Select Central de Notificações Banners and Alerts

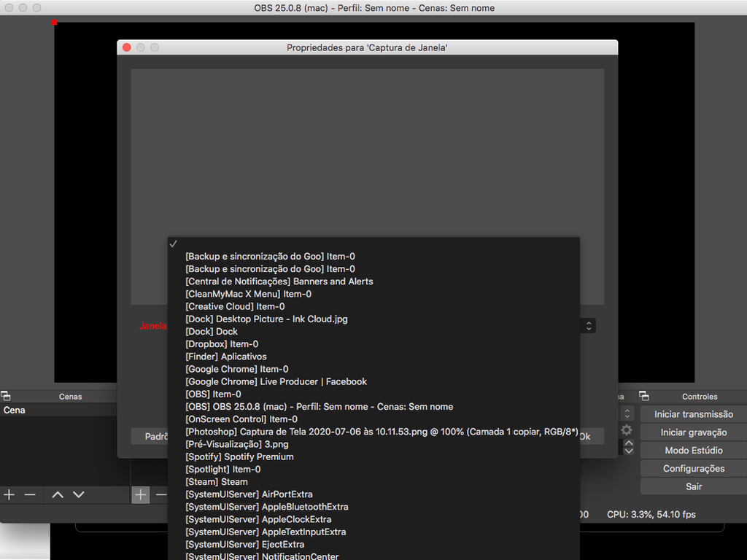373,281
